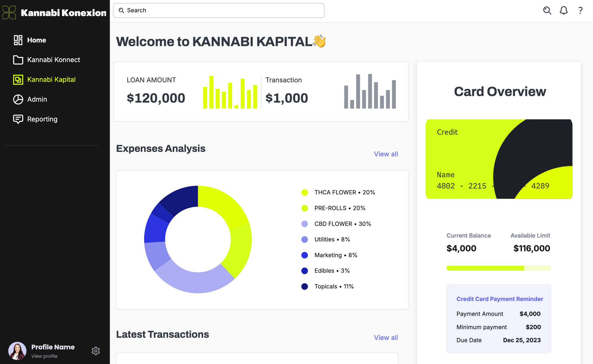Open the Home dashboard icon
Screen dimensions: 593x364
pos(18,40)
